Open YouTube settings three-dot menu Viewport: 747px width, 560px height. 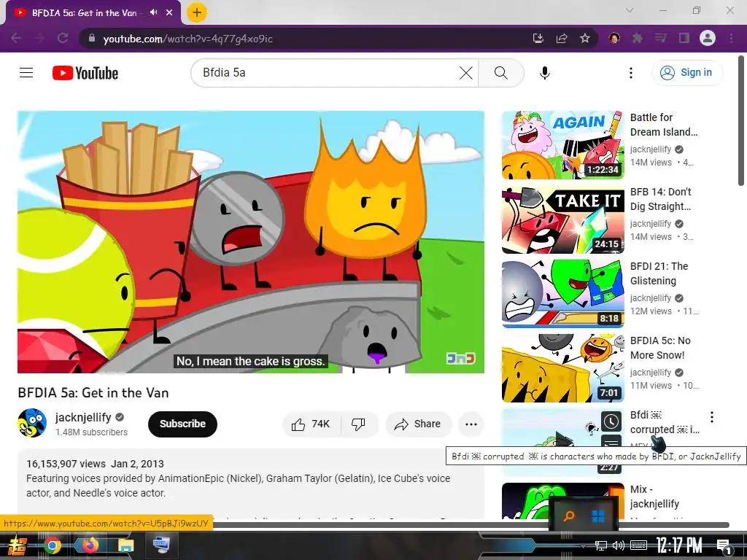click(x=631, y=73)
